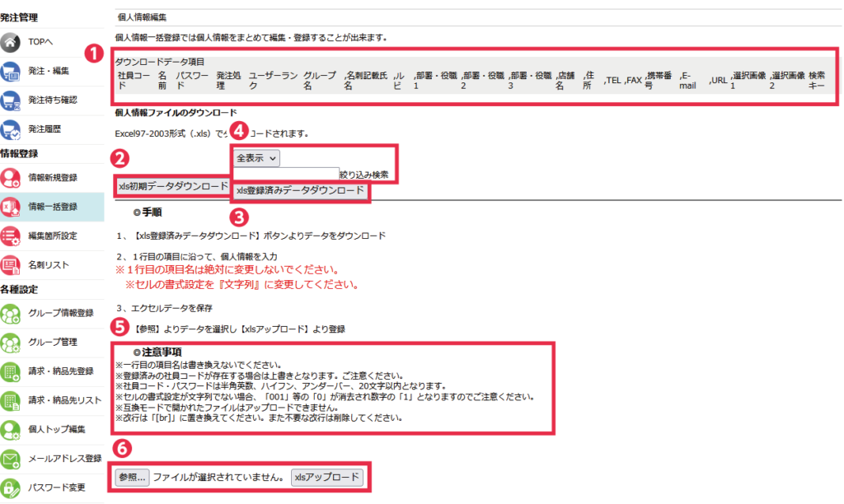Click the パスワード変更 lock icon
844x504 pixels.
point(12,487)
